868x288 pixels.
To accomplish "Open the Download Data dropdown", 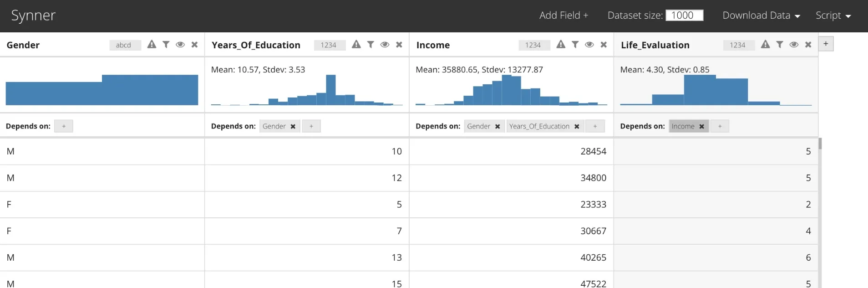I will pyautogui.click(x=761, y=15).
